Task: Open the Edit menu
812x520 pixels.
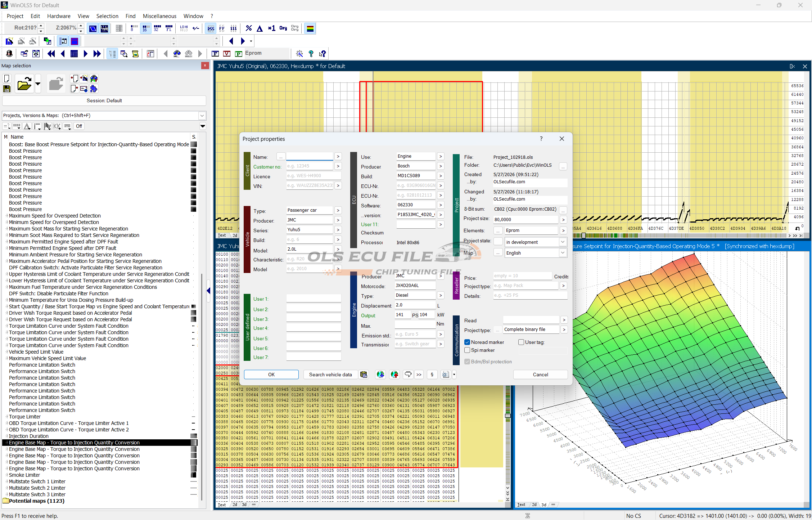Action: click(x=35, y=16)
